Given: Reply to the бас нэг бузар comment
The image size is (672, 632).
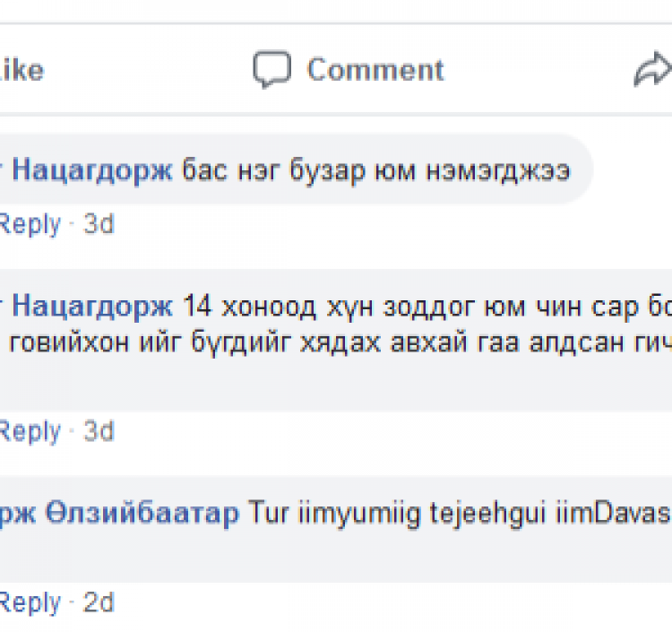Looking at the screenshot, I should (30, 224).
